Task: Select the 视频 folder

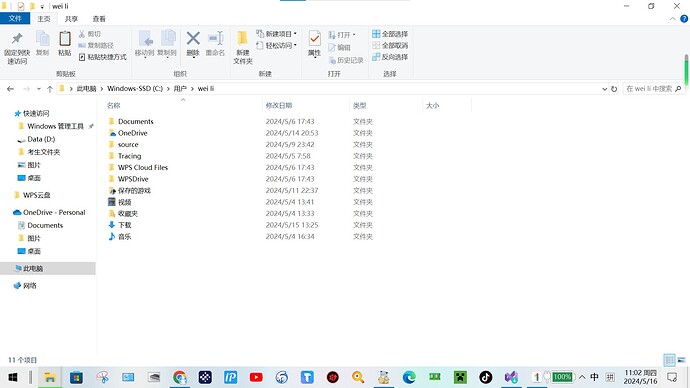Action: click(x=125, y=202)
